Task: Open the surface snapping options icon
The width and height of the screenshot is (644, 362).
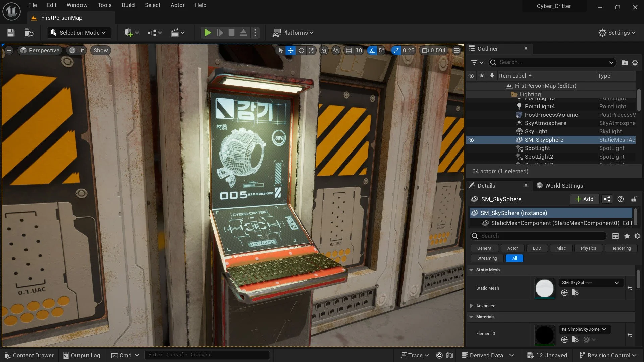Action: [336, 50]
